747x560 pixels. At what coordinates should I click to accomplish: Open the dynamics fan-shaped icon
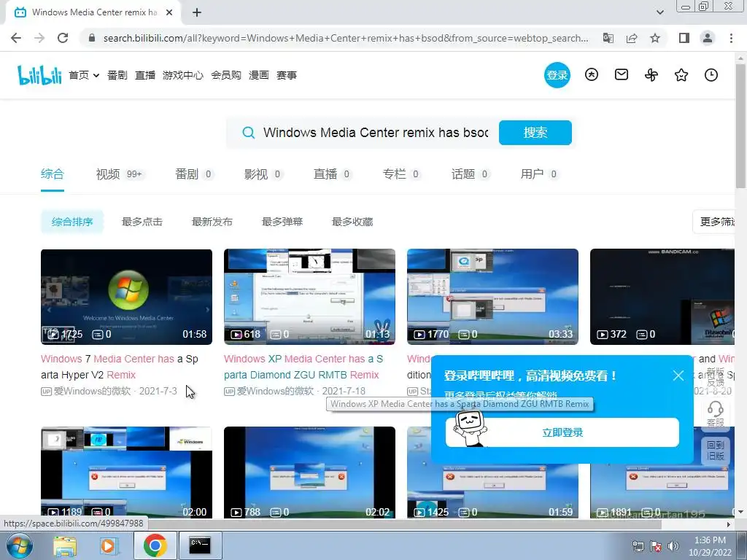pos(651,75)
